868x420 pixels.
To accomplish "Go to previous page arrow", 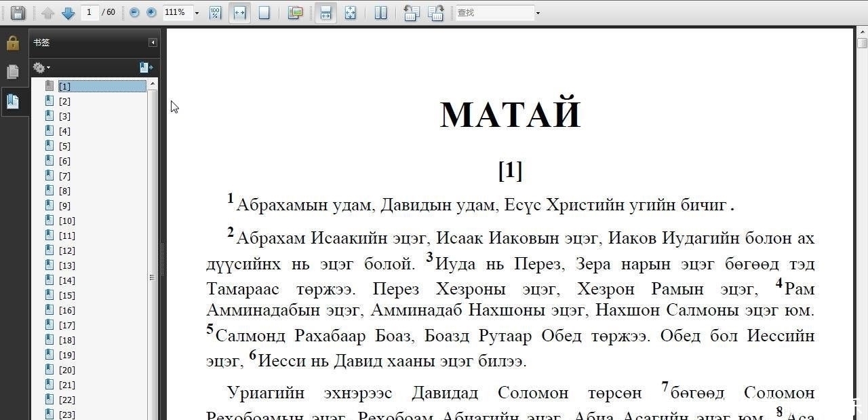I will tap(47, 12).
